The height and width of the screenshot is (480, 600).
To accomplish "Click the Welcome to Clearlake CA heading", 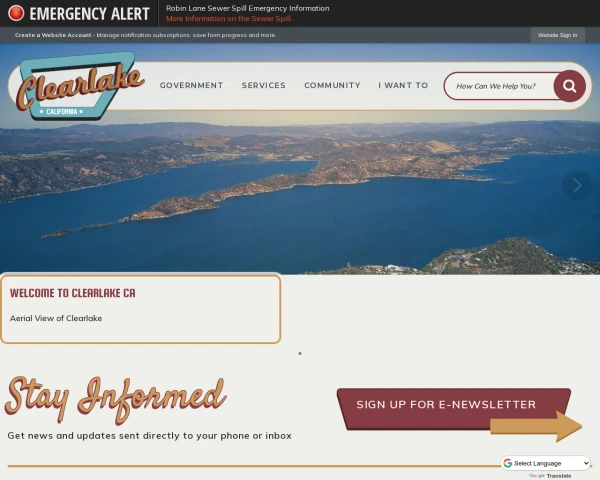I will (x=72, y=293).
